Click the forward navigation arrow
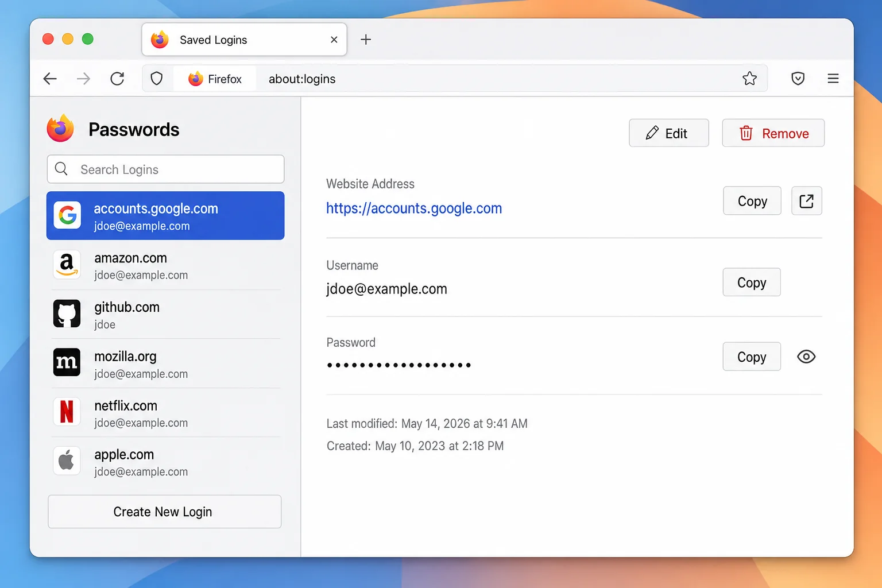 point(84,79)
